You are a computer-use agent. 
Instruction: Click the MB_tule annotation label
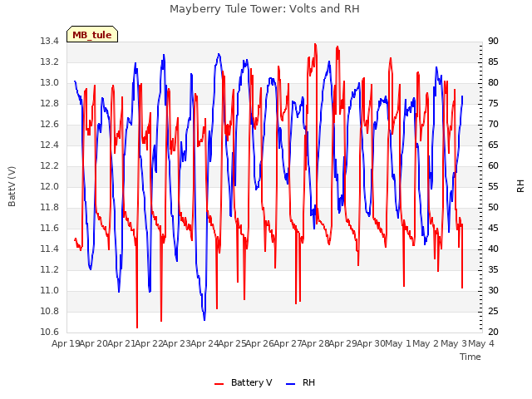(x=92, y=35)
